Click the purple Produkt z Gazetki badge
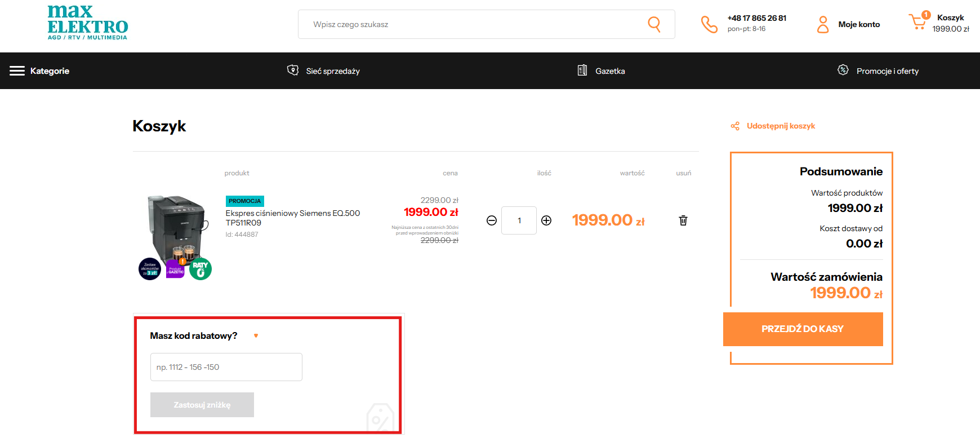Viewport: 980px width, 442px height. [175, 269]
